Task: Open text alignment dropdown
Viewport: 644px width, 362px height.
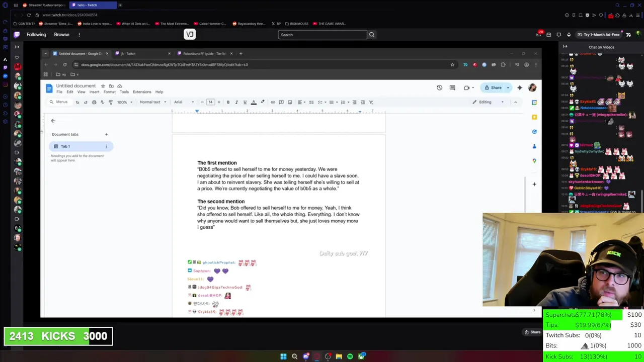Action: (x=301, y=102)
